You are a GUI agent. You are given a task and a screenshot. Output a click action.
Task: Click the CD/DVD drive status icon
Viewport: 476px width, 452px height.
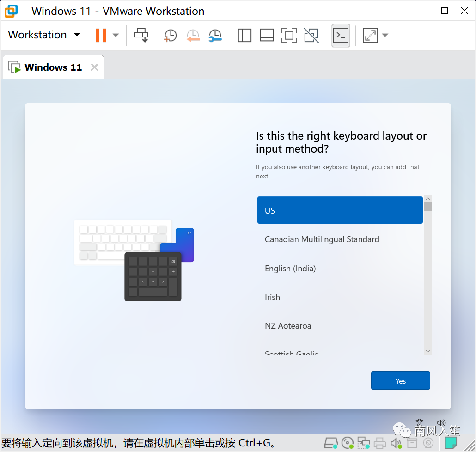(x=347, y=443)
